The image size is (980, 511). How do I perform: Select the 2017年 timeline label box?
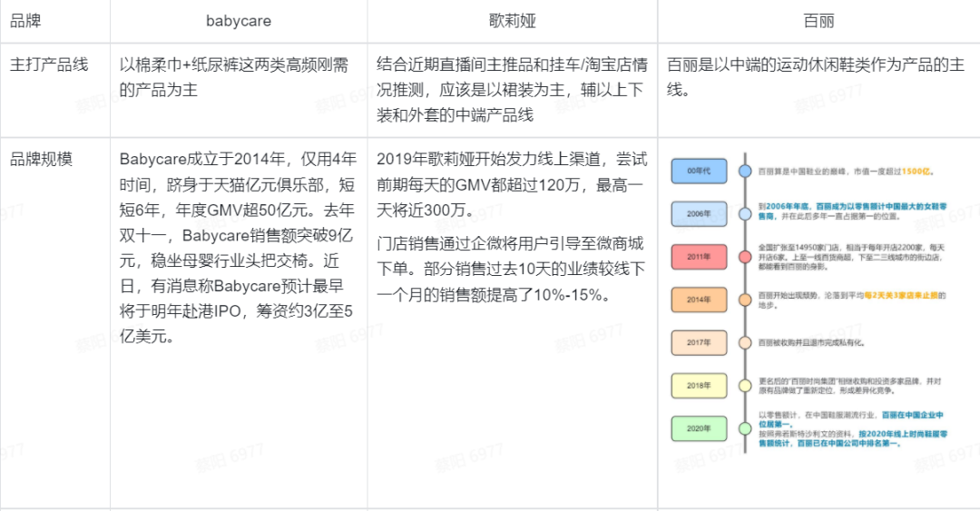click(698, 342)
